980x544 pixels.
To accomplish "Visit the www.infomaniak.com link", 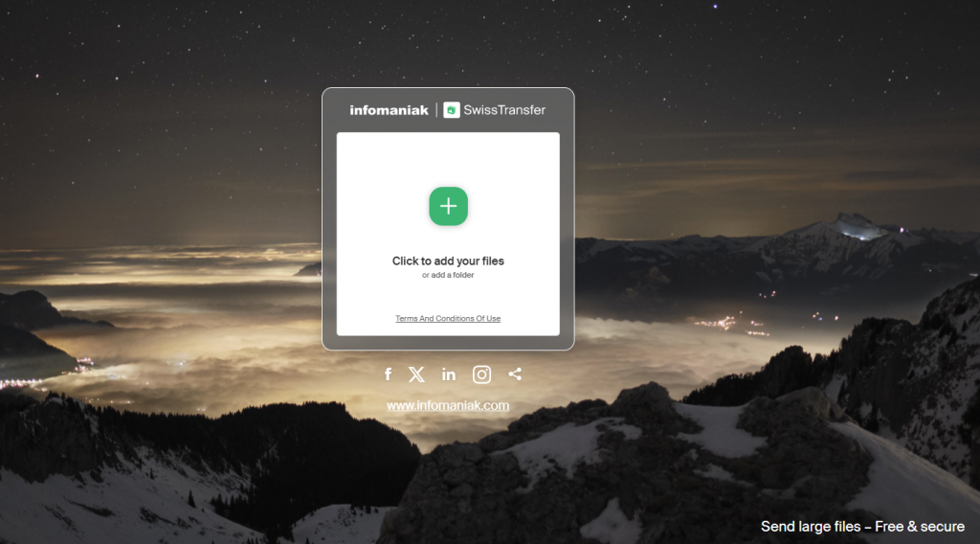I will click(x=448, y=405).
